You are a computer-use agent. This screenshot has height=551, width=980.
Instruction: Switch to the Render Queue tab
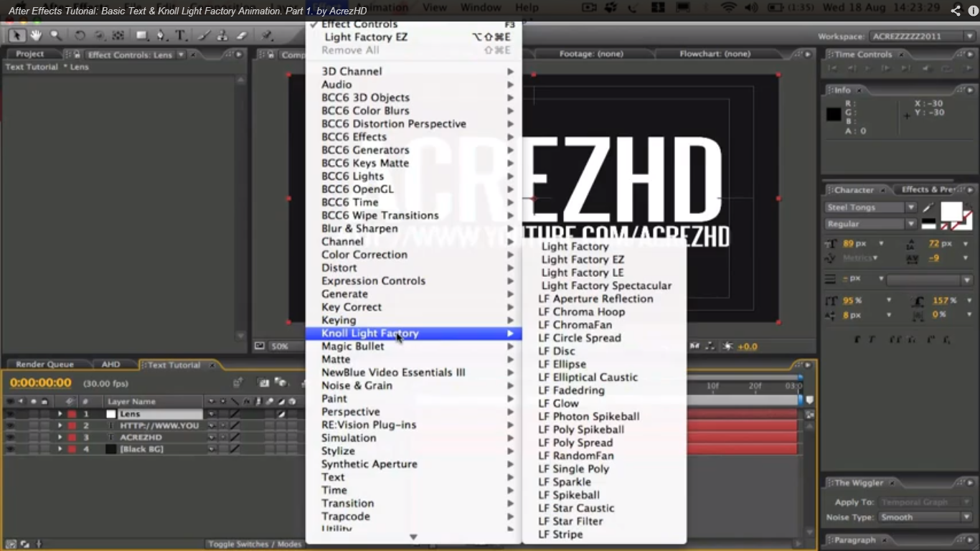[x=44, y=364]
